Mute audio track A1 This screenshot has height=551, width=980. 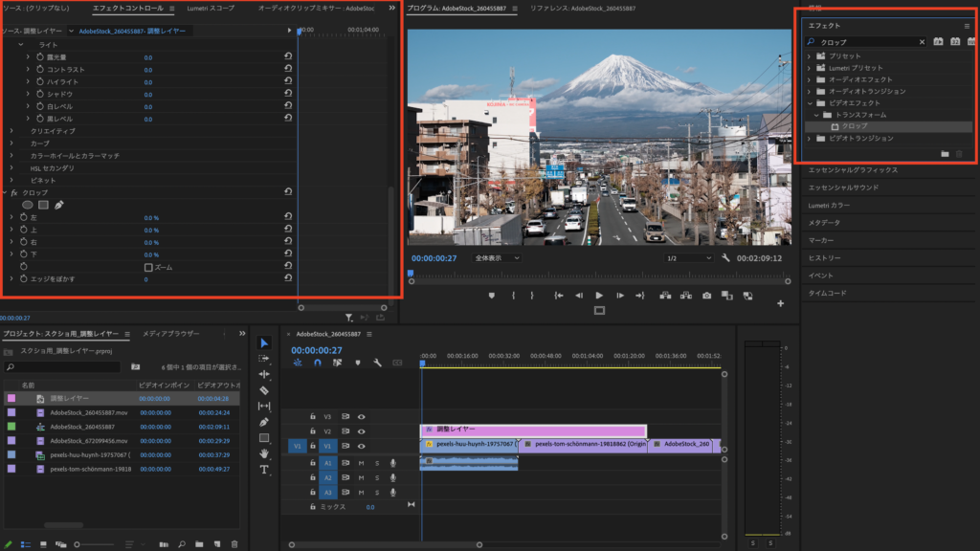click(361, 463)
